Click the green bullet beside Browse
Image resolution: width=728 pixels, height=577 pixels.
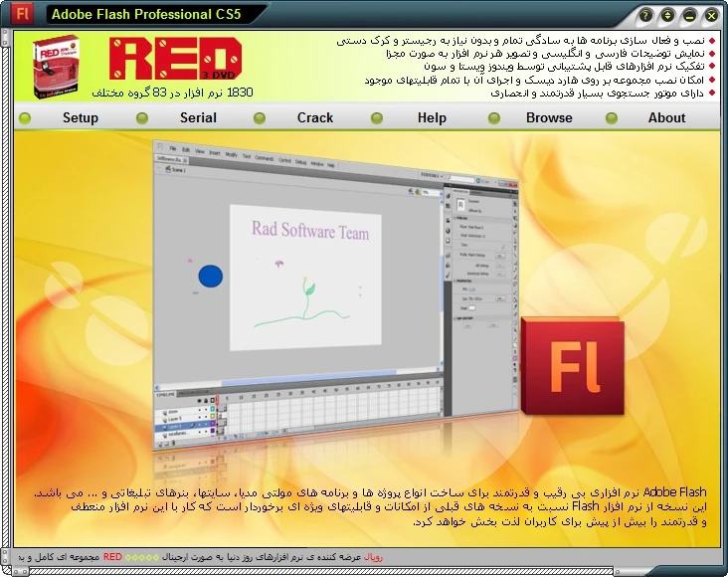coord(495,117)
